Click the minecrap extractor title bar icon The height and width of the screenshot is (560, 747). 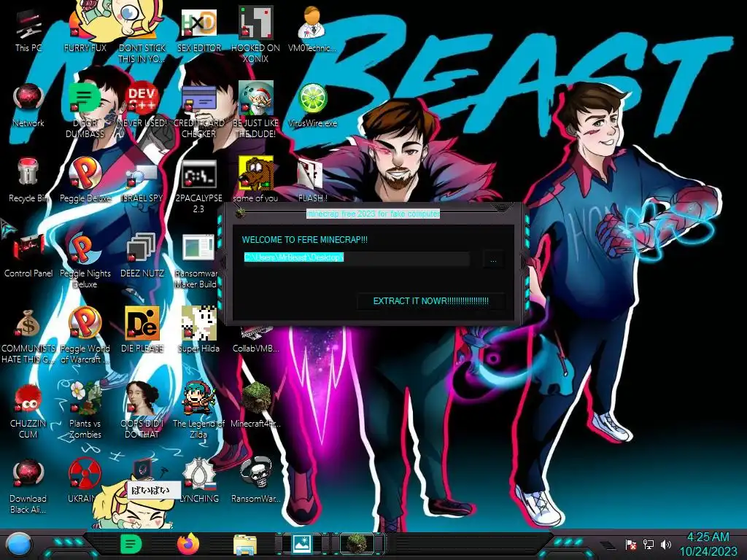pos(241,212)
